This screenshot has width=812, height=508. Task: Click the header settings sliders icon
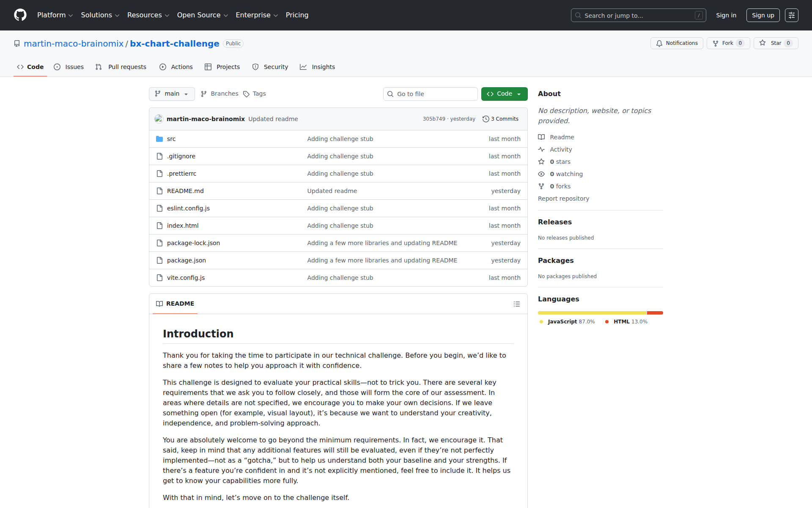click(x=791, y=15)
